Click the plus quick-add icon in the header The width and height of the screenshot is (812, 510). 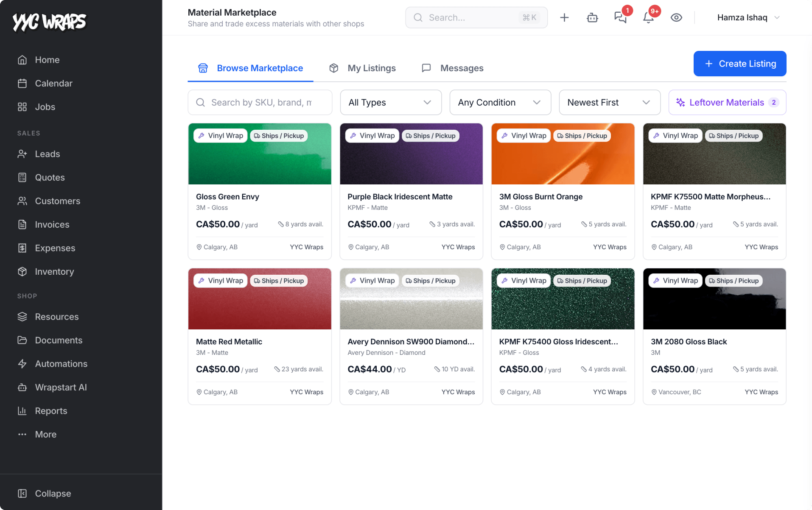point(564,17)
